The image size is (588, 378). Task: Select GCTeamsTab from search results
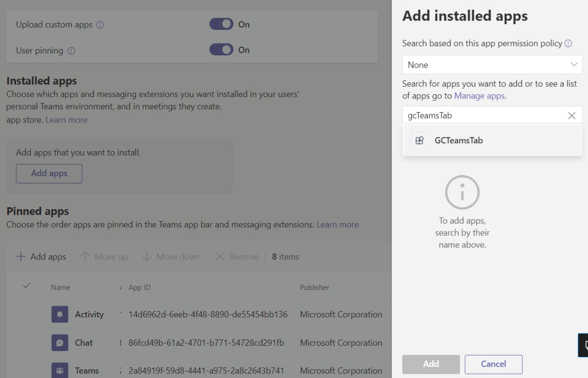click(492, 141)
